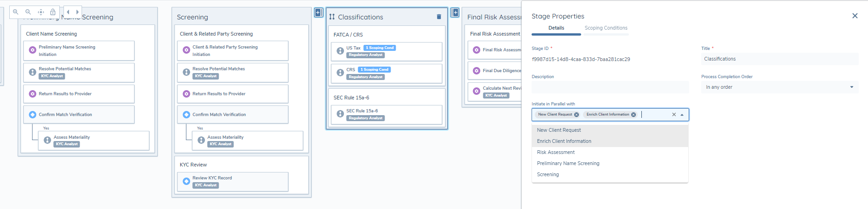This screenshot has width=868, height=209.
Task: Select Risk Assessment from the dropdown list
Action: click(x=556, y=152)
